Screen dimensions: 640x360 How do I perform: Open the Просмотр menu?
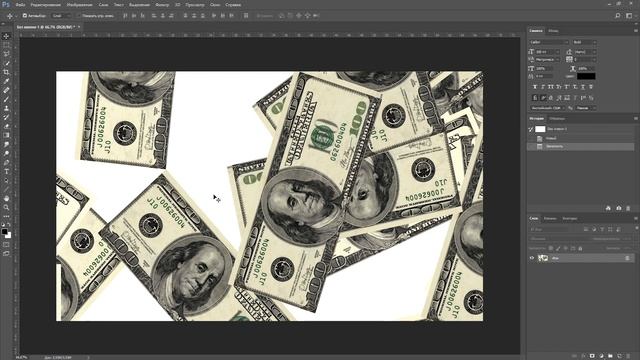pos(195,5)
